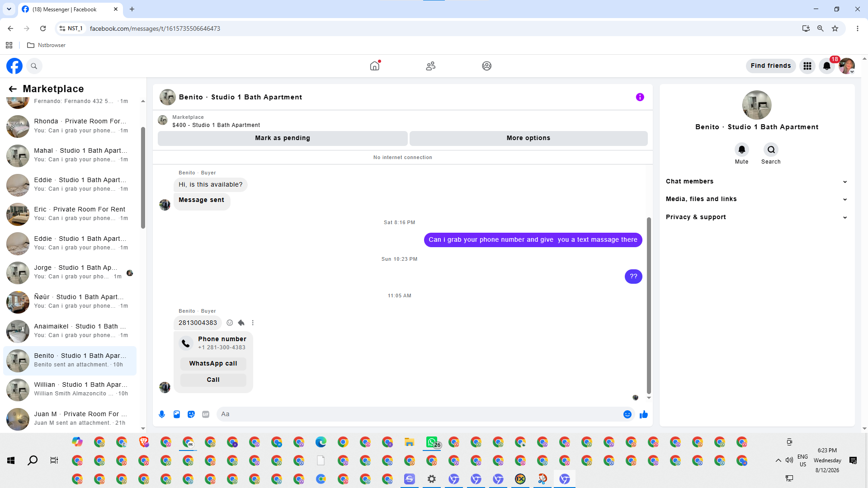Reply to the 2813004383 message
Viewport: 868px width, 488px height.
click(x=241, y=323)
